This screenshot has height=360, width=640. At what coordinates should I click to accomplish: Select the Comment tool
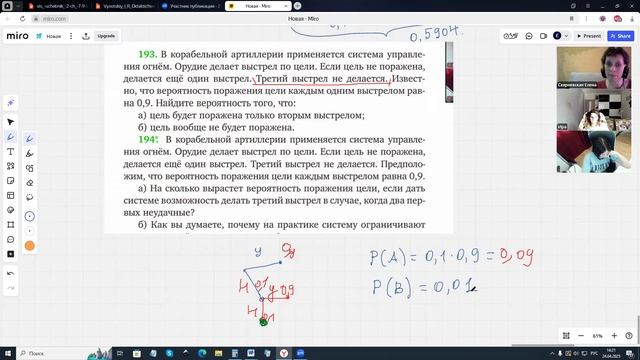pyautogui.click(x=11, y=240)
